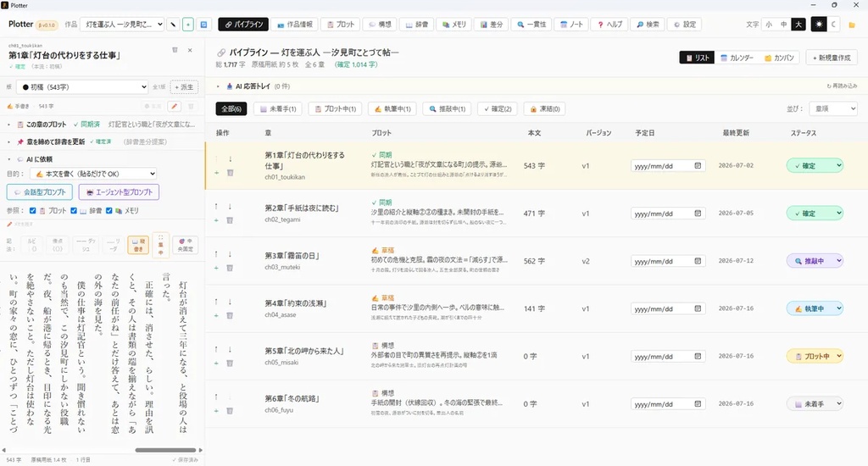The width and height of the screenshot is (868, 466).
Task: Move 第2章 down with arrow icon
Action: pyautogui.click(x=230, y=207)
